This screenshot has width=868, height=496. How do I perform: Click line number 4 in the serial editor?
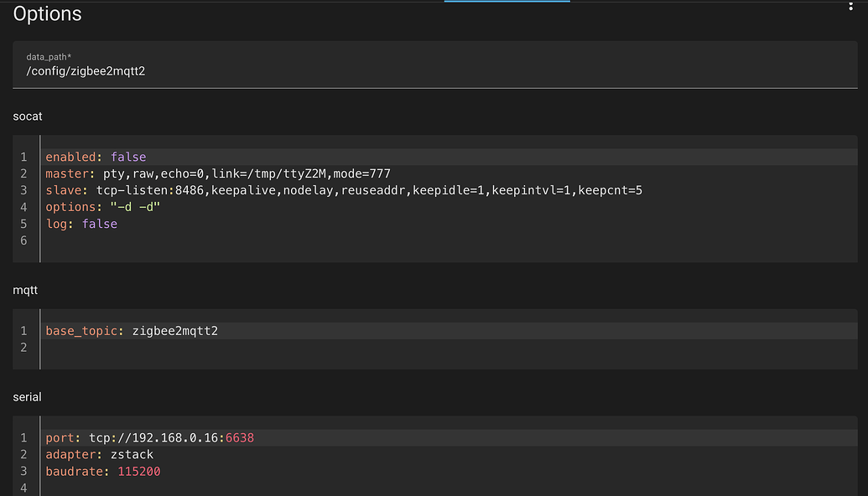click(x=23, y=488)
